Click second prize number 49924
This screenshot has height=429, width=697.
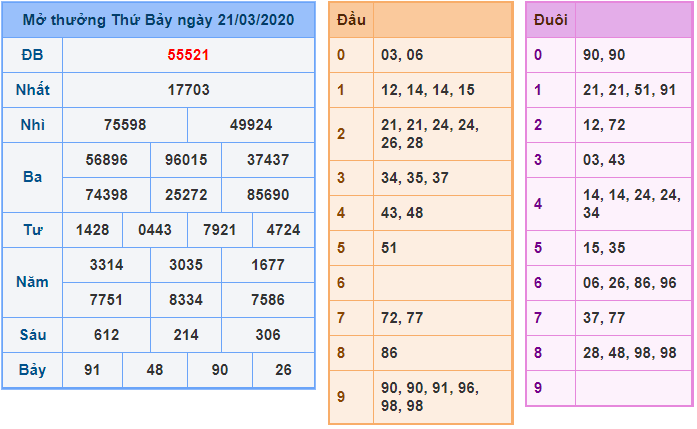(250, 126)
